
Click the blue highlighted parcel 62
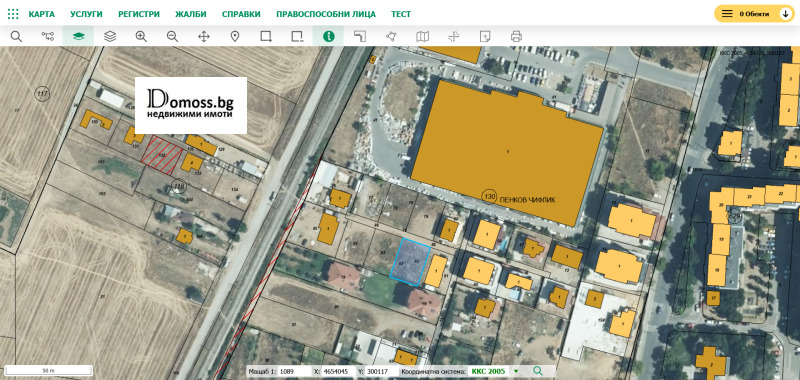coord(410,261)
